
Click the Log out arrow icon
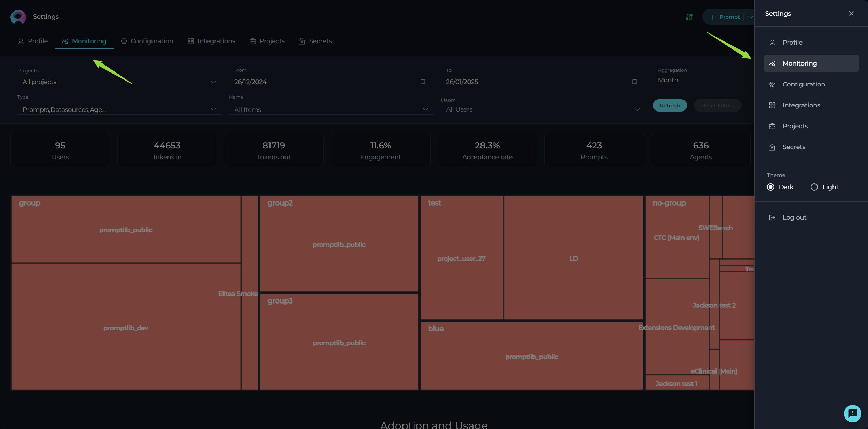tap(772, 217)
